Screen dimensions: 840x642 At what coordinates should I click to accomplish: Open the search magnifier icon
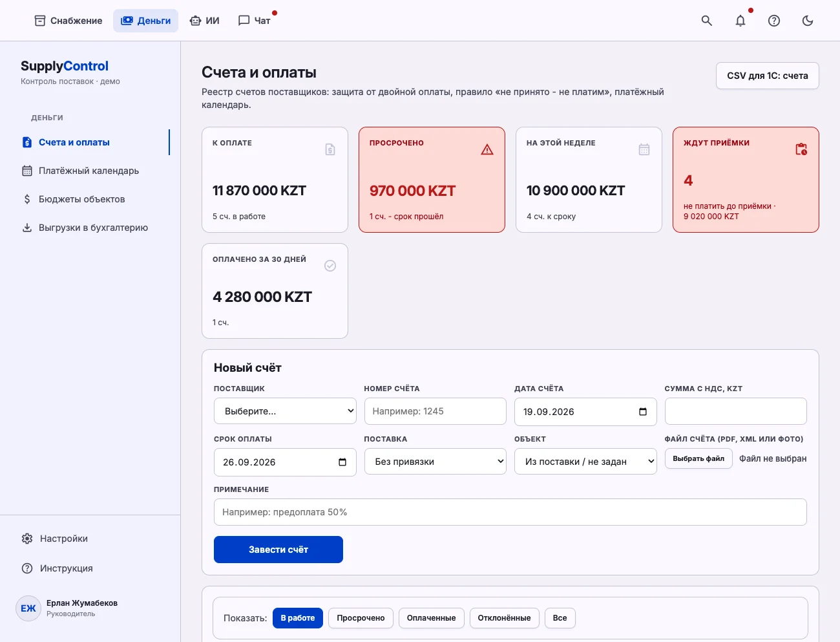707,21
